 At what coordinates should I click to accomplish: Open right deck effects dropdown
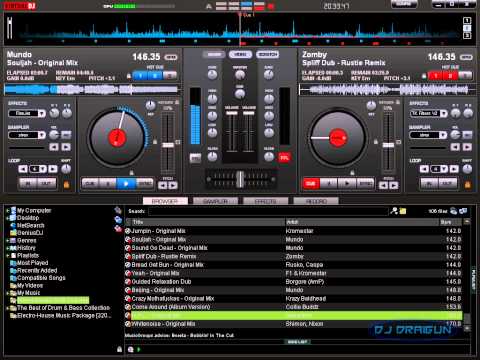pyautogui.click(x=443, y=114)
